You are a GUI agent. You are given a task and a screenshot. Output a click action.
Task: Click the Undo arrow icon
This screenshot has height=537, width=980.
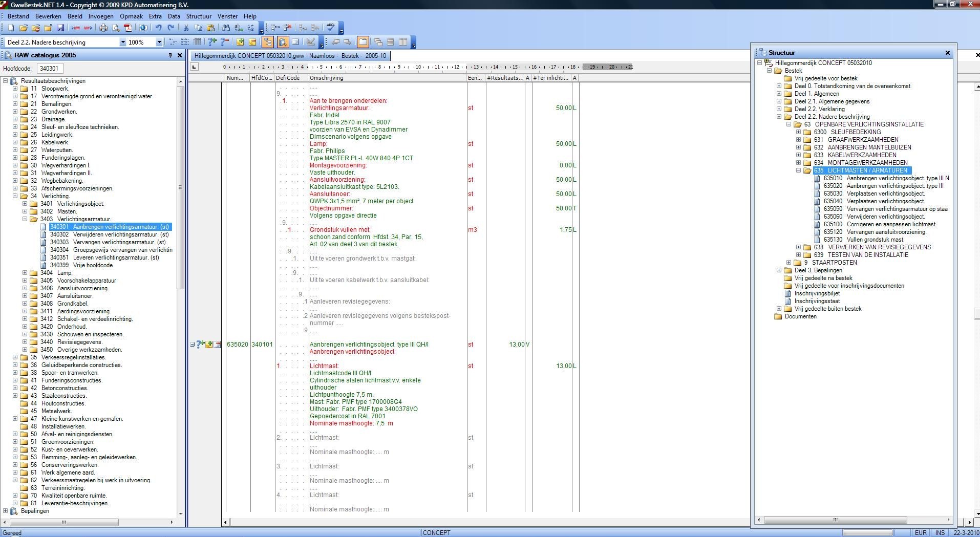click(x=159, y=28)
